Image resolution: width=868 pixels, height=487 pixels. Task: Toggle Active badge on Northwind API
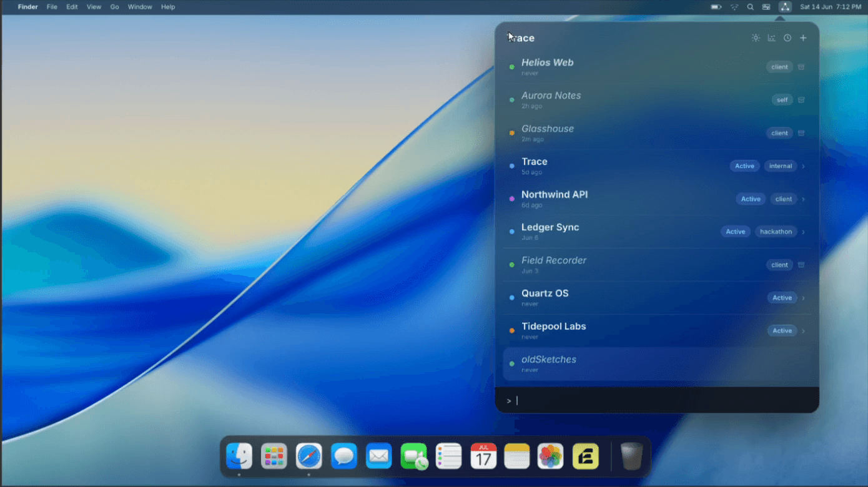pyautogui.click(x=751, y=199)
